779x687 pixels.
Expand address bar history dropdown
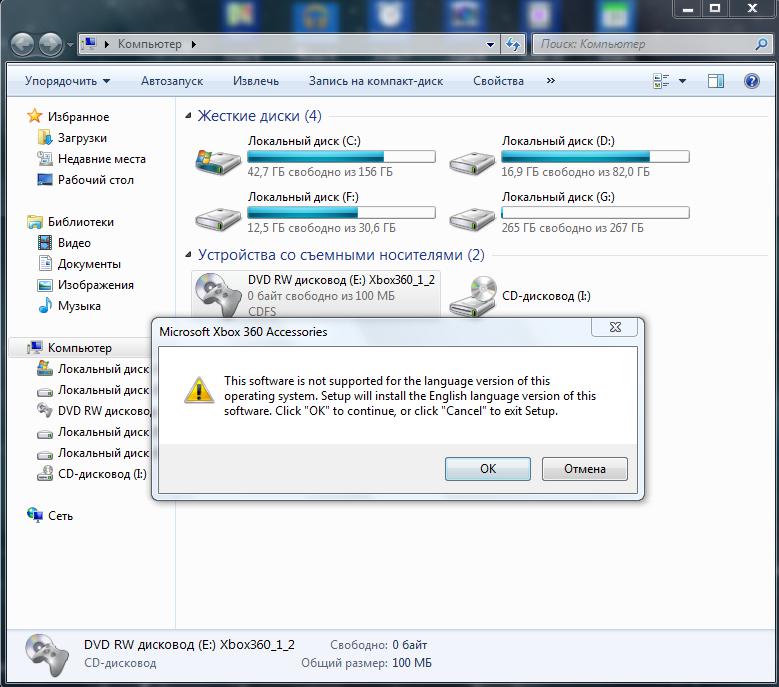point(490,44)
